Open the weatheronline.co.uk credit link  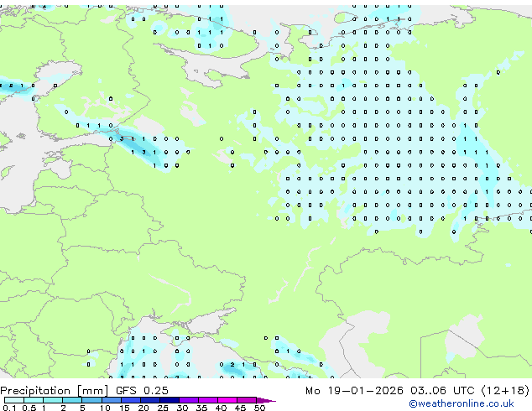click(462, 403)
